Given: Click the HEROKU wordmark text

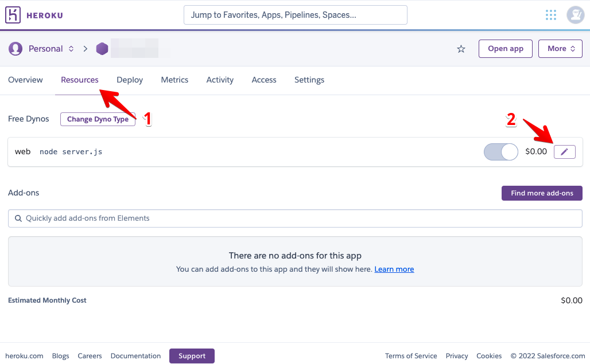Looking at the screenshot, I should point(44,15).
